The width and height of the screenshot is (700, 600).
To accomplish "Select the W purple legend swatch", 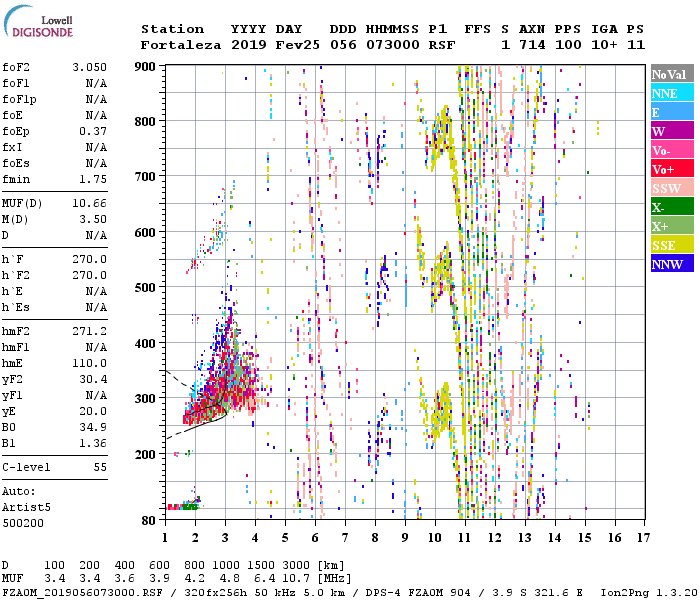I will click(x=672, y=131).
